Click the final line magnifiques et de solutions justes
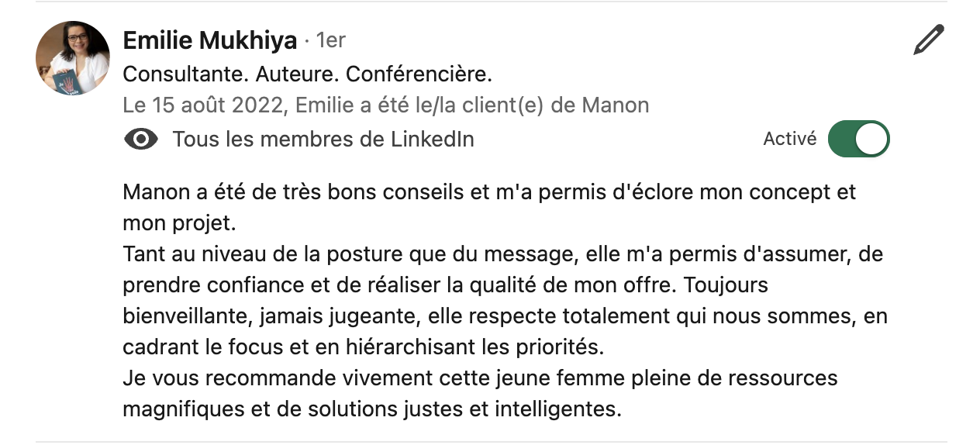 click(372, 409)
